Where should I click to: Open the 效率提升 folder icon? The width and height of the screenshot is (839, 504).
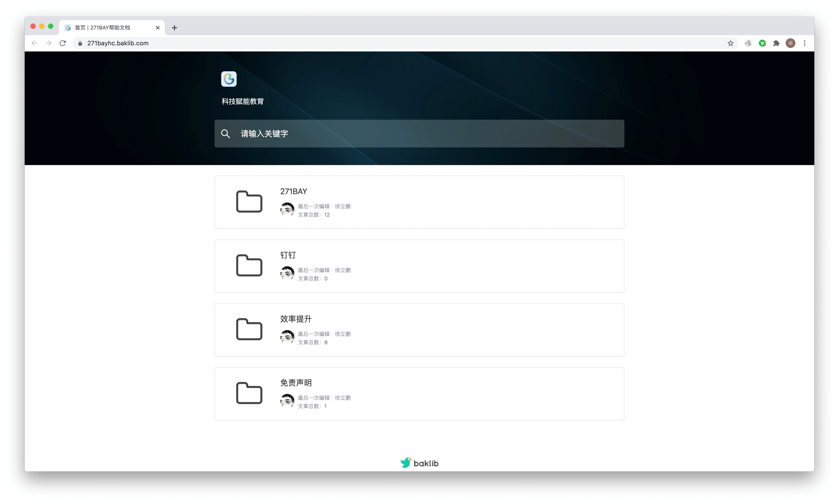[x=249, y=329]
